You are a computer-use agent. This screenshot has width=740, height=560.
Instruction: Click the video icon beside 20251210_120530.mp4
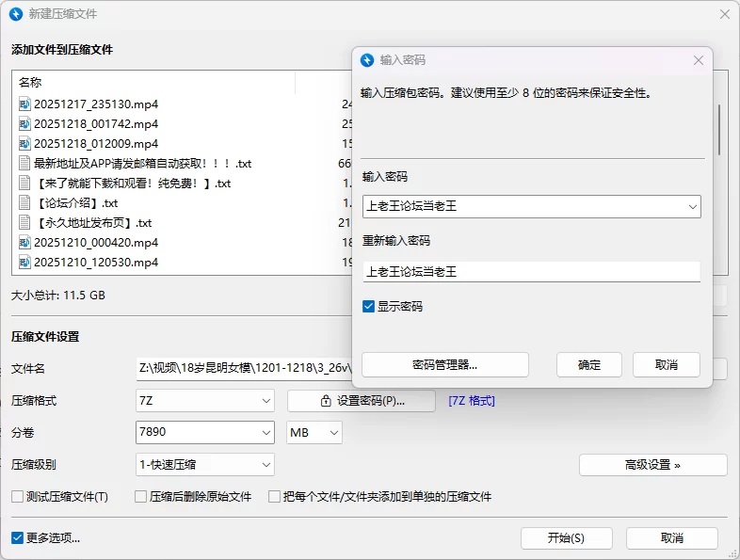[x=24, y=262]
